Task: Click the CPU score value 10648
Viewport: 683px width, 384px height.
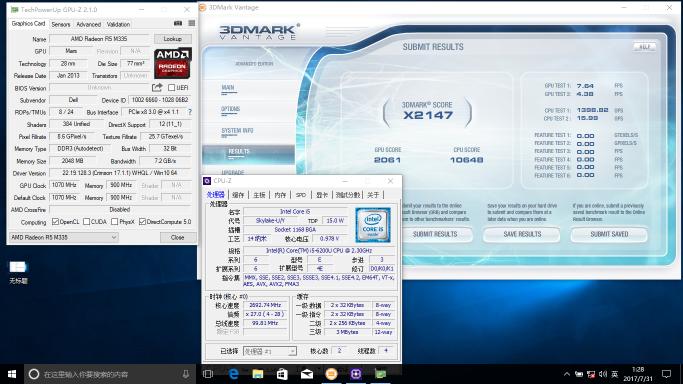Action: pos(467,160)
